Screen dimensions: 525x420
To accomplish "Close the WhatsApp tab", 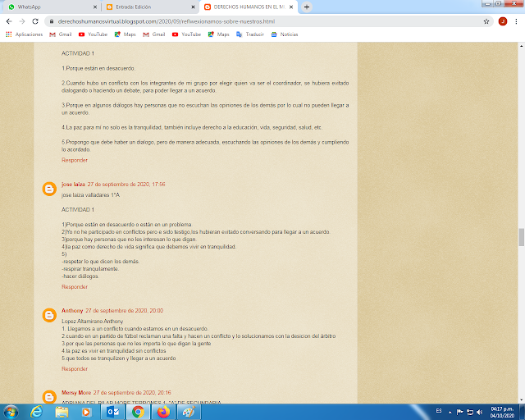I will pos(95,7).
